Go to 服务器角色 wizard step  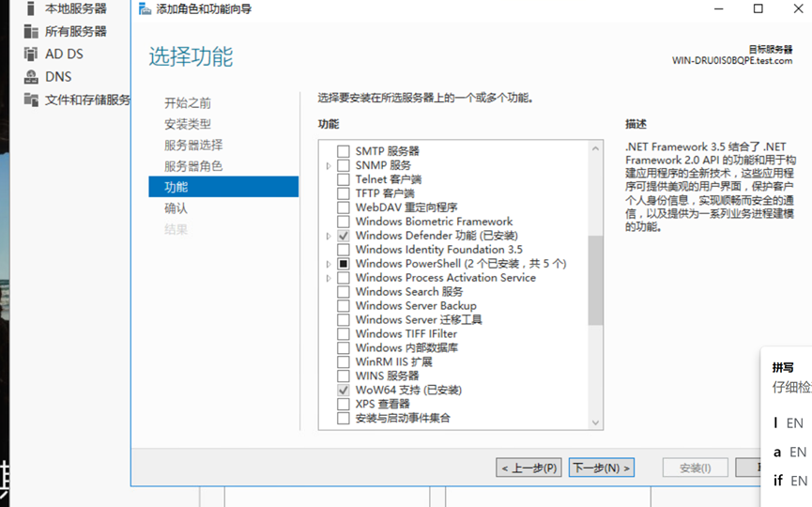click(x=193, y=166)
